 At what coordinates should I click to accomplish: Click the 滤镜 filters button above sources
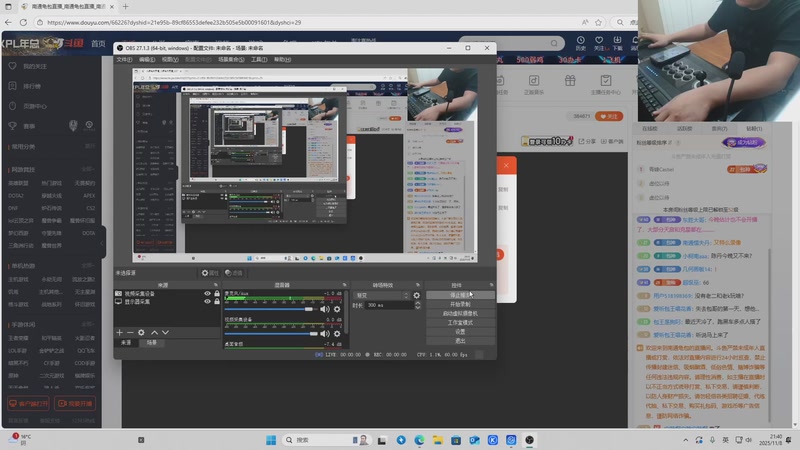234,273
